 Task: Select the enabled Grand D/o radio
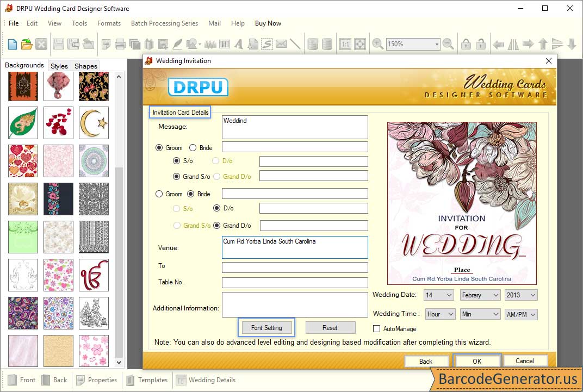click(x=217, y=226)
